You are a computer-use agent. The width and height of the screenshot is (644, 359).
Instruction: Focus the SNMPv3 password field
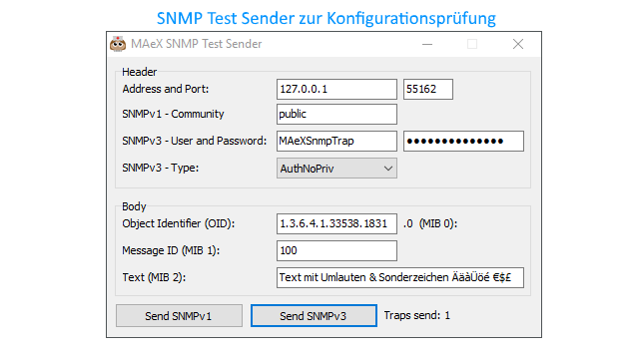(463, 142)
